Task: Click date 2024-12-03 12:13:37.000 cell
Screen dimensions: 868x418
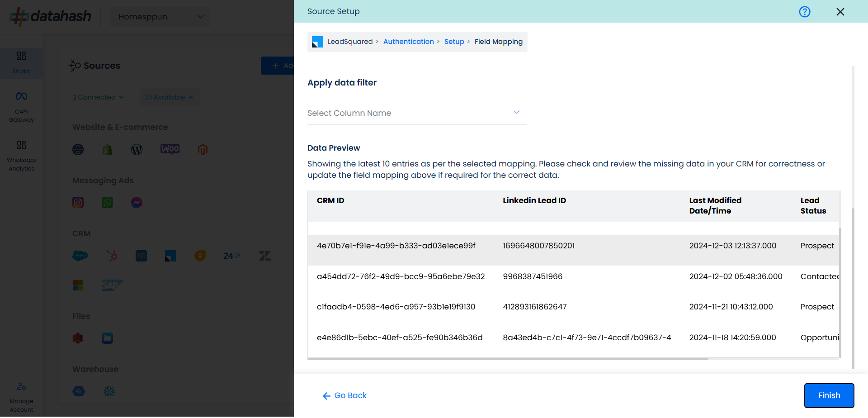Action: [733, 246]
